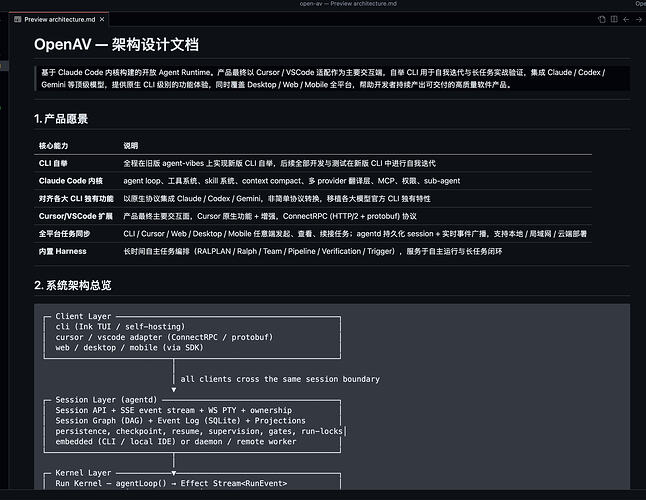646x500 pixels.
Task: Click the heading 'OpenAV — 架构设计文档'
Action: 116,44
